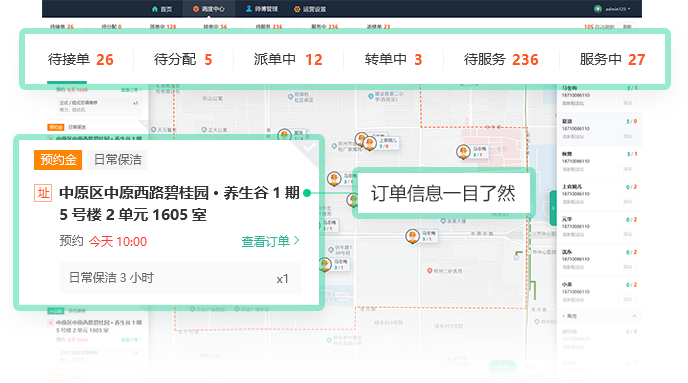Open the 派单中 128 tab
This screenshot has height=383, width=688.
163,26
